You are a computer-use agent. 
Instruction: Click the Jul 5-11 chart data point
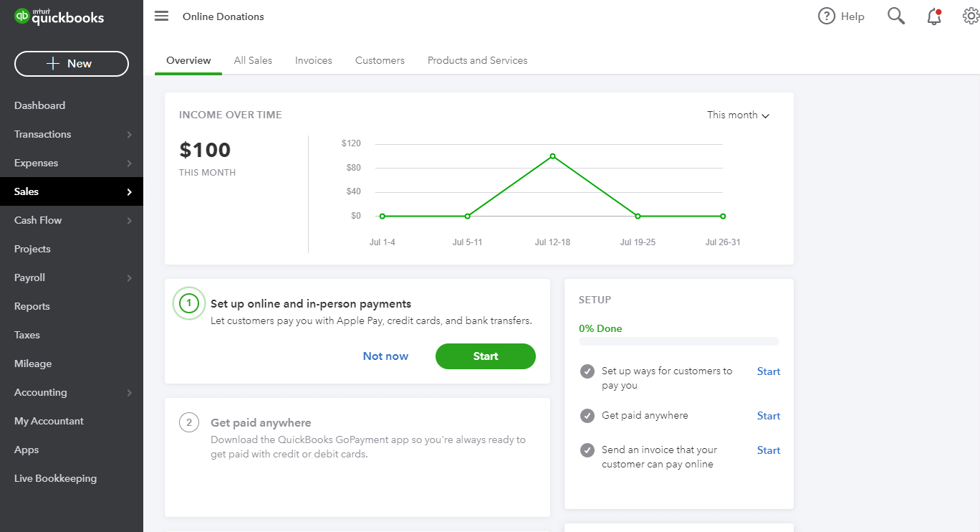click(467, 216)
